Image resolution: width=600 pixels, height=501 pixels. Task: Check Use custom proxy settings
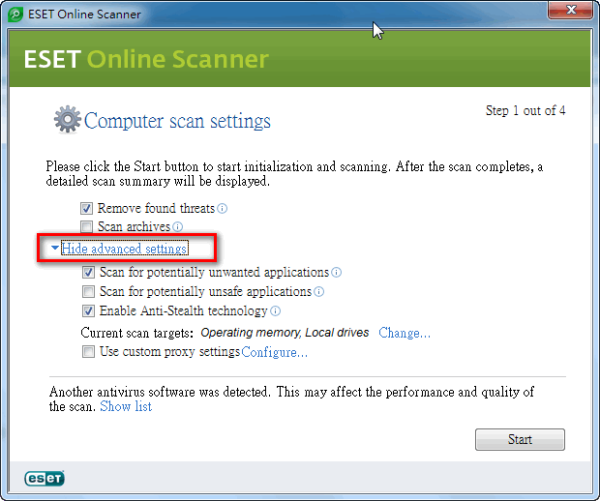(90, 352)
